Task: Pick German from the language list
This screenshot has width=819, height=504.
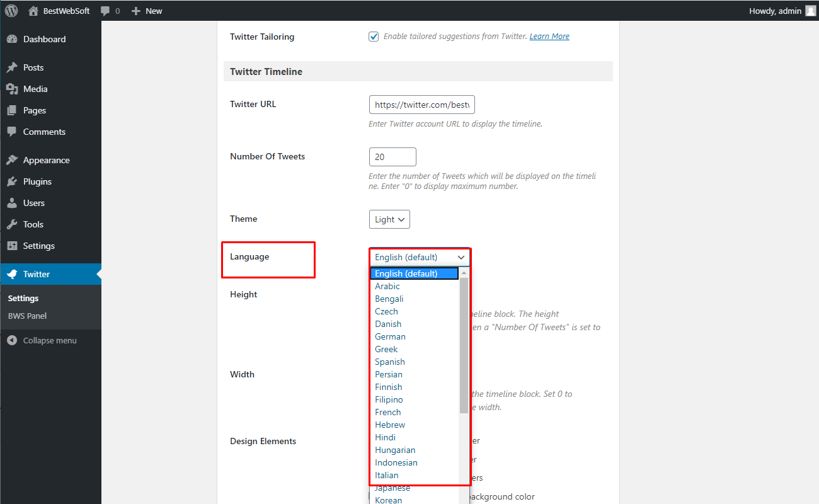Action: click(415, 336)
